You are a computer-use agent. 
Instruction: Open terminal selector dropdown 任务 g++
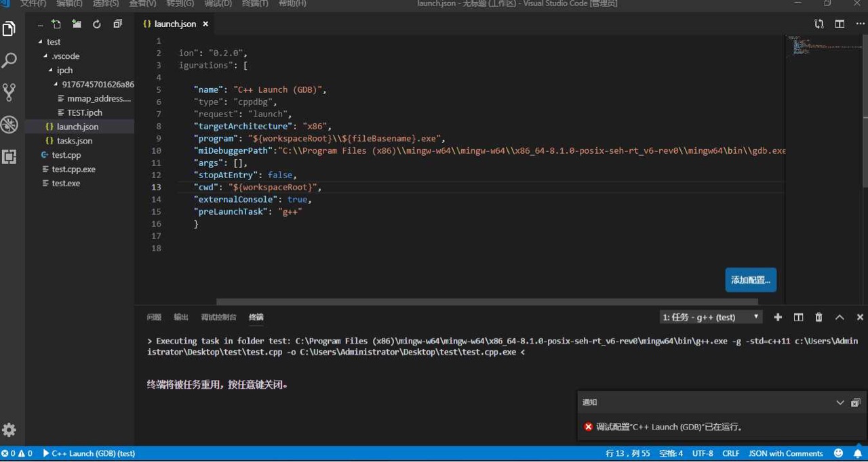pyautogui.click(x=711, y=317)
